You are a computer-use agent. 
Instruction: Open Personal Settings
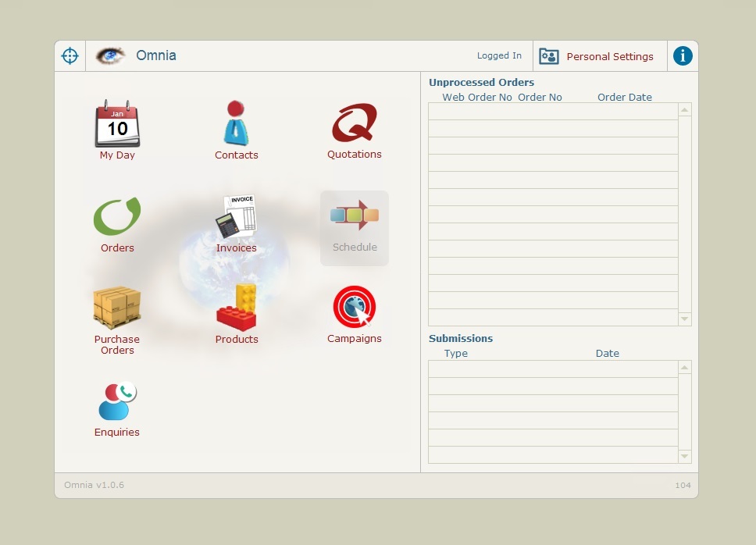[x=599, y=56]
